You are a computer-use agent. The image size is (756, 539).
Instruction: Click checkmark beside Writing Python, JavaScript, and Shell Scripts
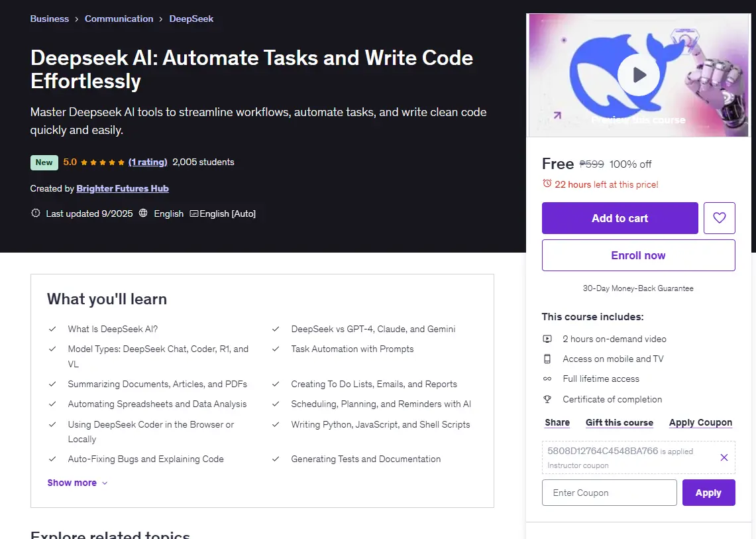276,425
